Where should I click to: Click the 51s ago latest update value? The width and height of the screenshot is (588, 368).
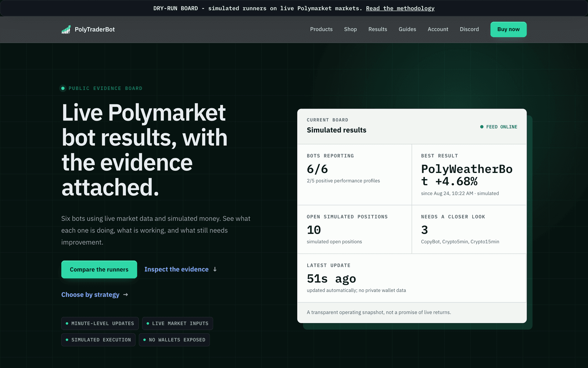(331, 279)
